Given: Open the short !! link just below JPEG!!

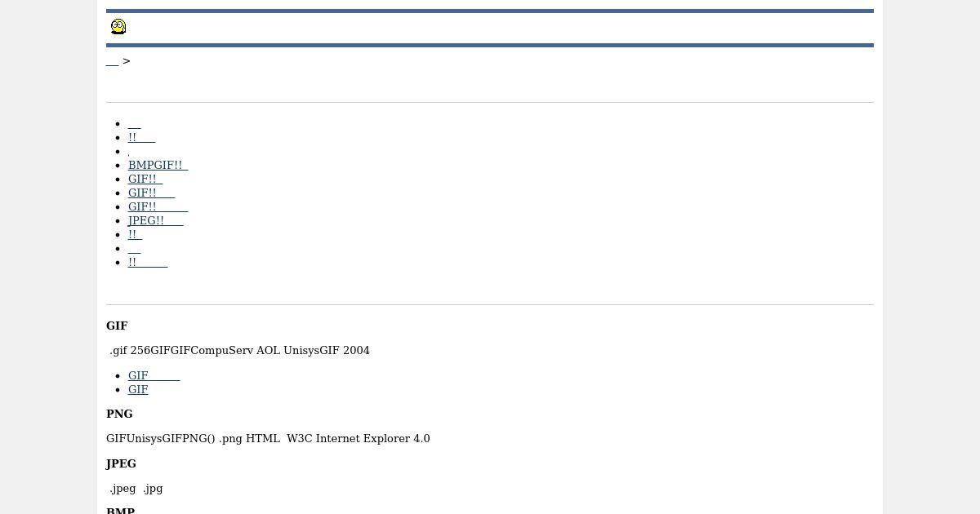Looking at the screenshot, I should [135, 234].
